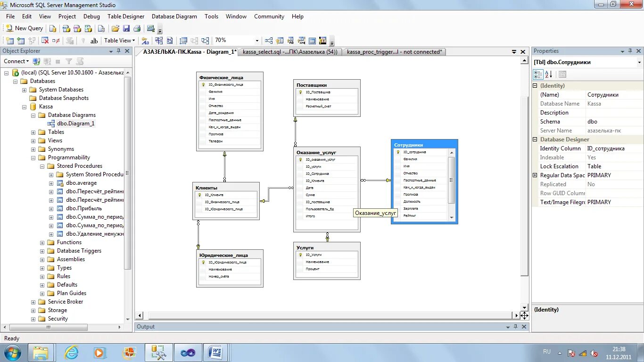Click the Manage Check Constraints icon
The width and height of the screenshot is (644, 362).
point(312,41)
